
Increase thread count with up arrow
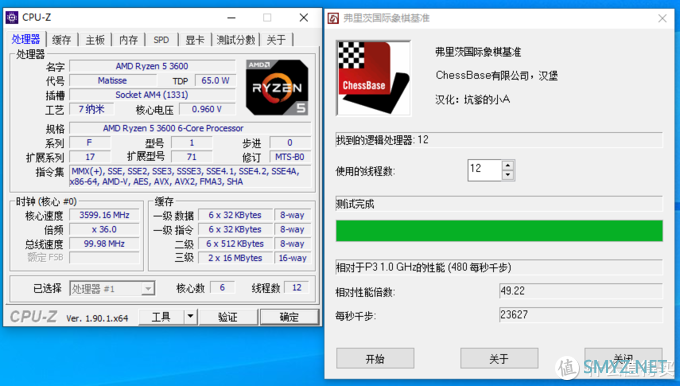point(508,165)
